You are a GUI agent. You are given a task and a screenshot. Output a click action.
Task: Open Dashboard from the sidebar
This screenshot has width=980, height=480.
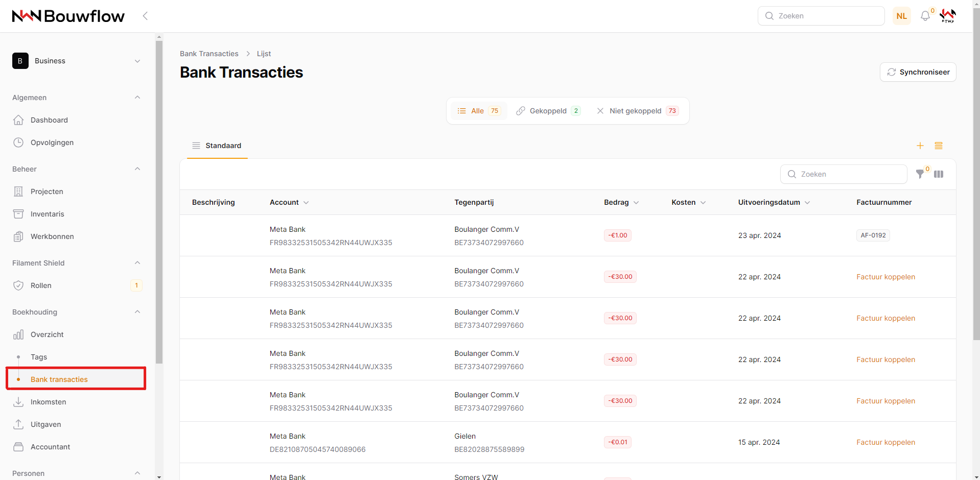tap(49, 120)
